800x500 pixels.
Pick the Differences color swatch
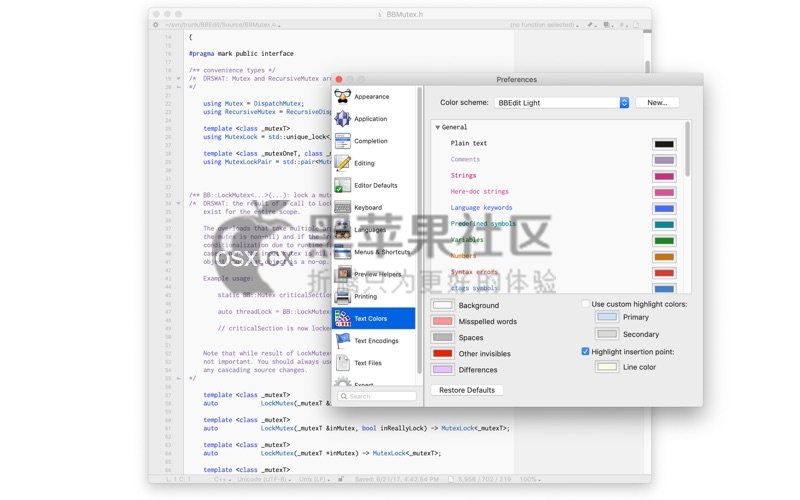tap(442, 369)
